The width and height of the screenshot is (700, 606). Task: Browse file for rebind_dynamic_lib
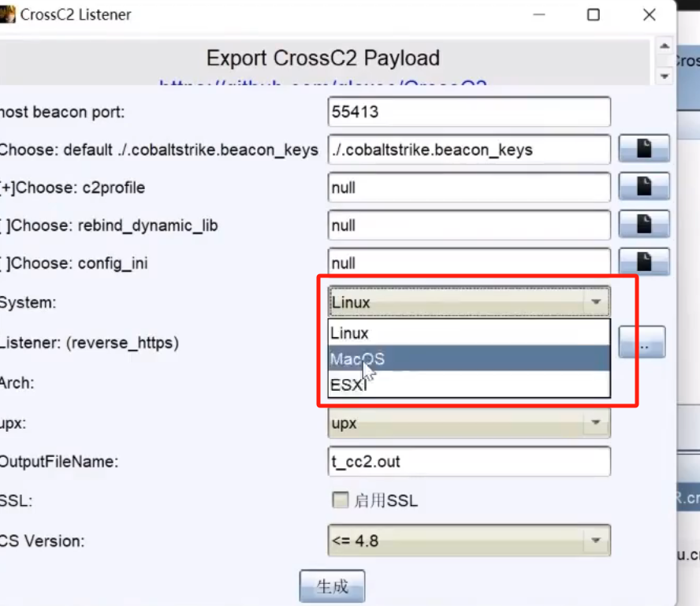tap(644, 224)
